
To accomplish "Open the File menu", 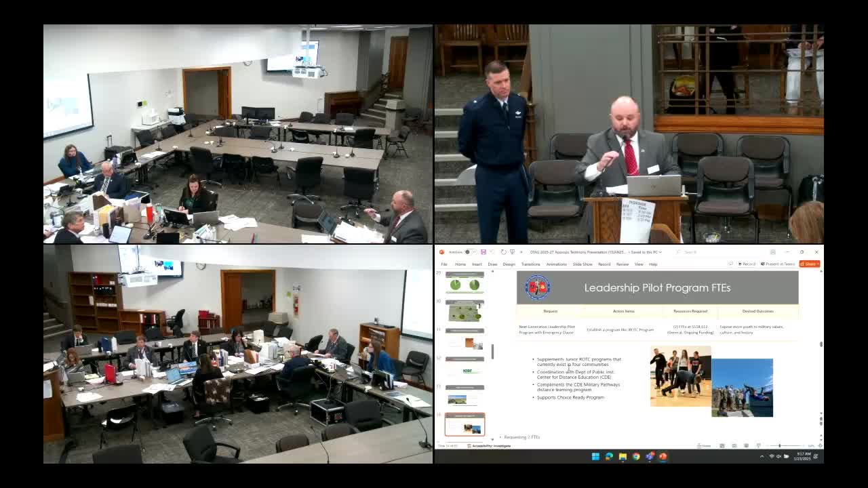I will tap(444, 264).
